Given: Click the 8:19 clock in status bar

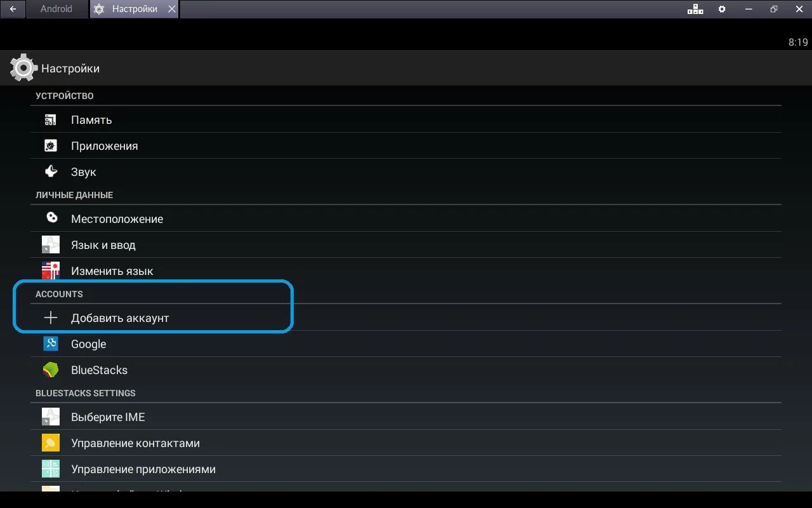Looking at the screenshot, I should point(798,43).
